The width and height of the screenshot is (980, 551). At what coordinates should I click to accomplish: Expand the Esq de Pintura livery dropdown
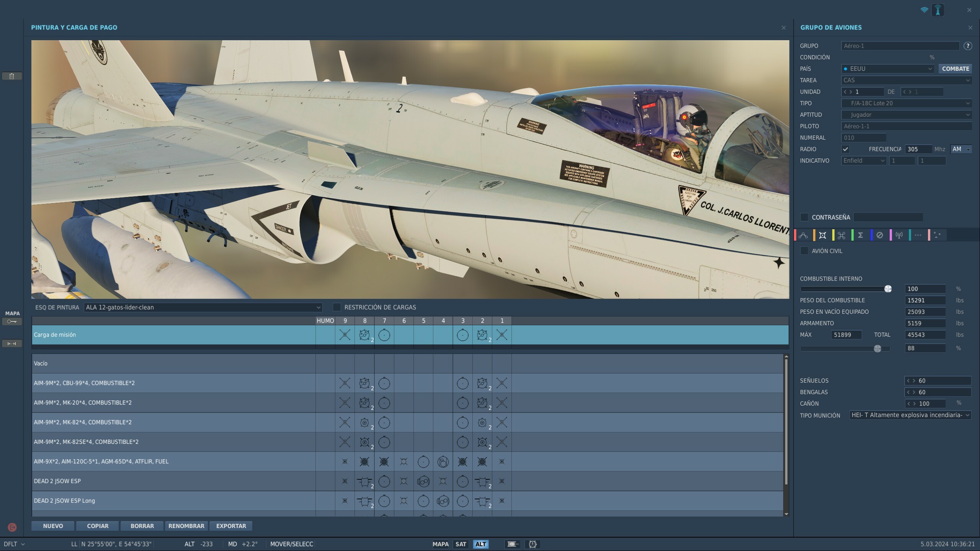(x=203, y=307)
